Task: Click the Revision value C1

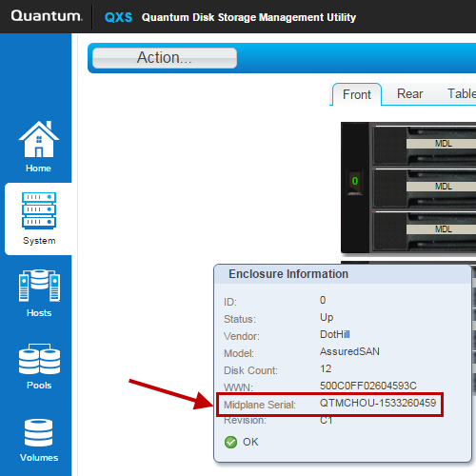Action: point(326,421)
